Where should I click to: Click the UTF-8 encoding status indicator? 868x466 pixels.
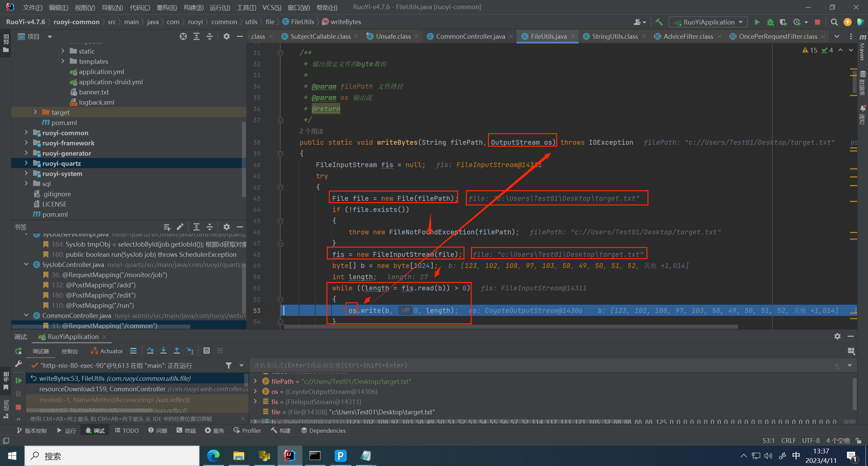811,441
